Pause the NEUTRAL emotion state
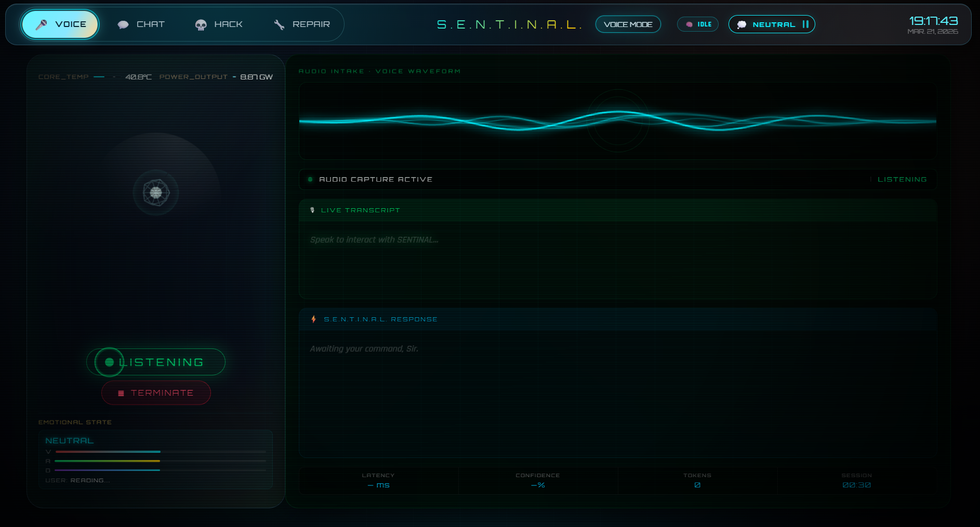 (x=806, y=24)
